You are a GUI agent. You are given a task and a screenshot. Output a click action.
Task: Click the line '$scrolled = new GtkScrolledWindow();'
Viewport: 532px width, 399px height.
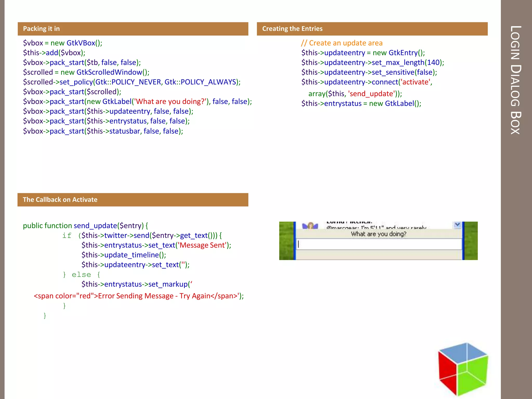click(x=86, y=72)
